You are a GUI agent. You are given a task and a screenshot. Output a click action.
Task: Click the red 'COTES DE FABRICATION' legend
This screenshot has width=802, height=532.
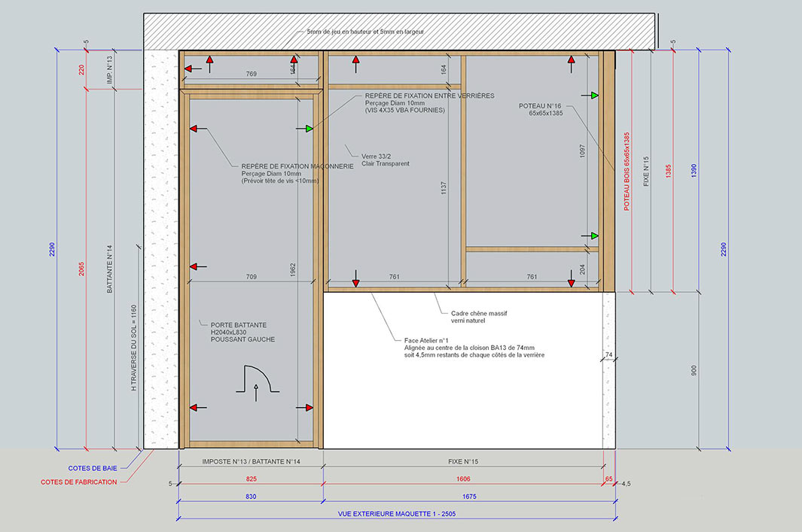point(79,482)
